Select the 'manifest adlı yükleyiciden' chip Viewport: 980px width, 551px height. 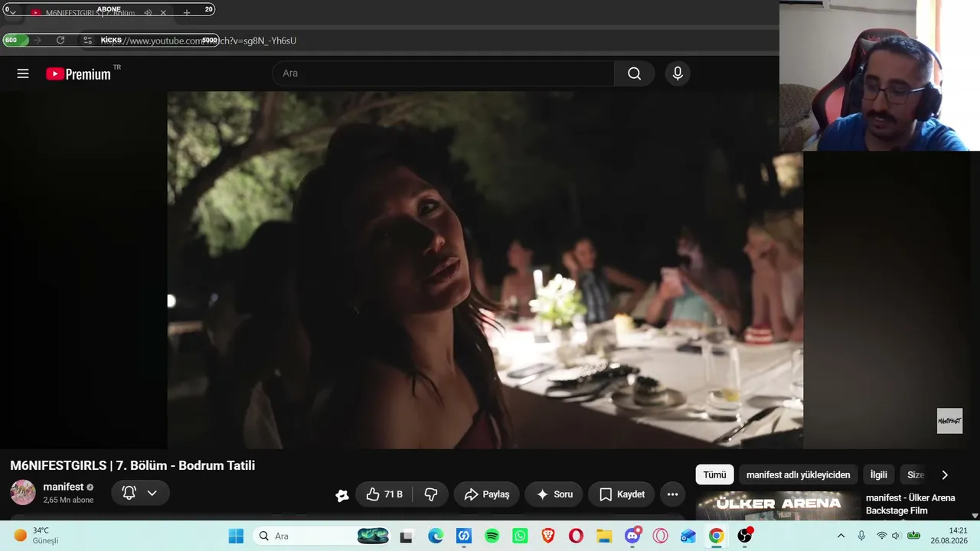pyautogui.click(x=798, y=474)
